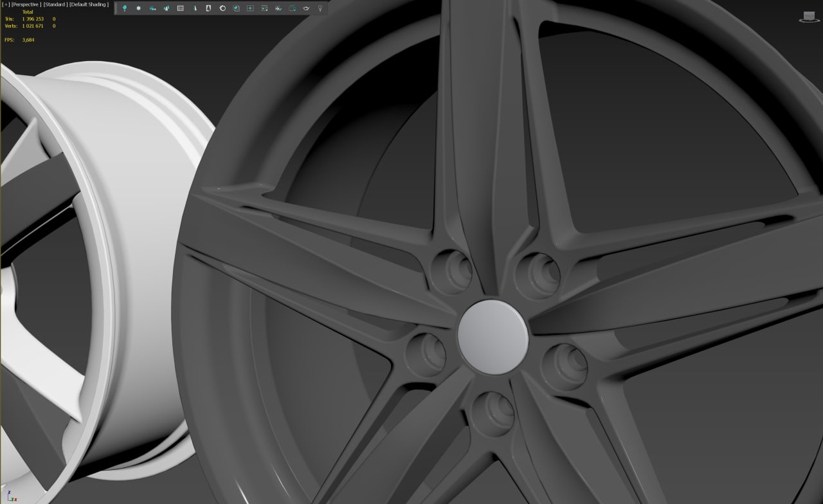The width and height of the screenshot is (823, 504).
Task: Click the Verts count value 1 021 671
Action: coord(33,26)
